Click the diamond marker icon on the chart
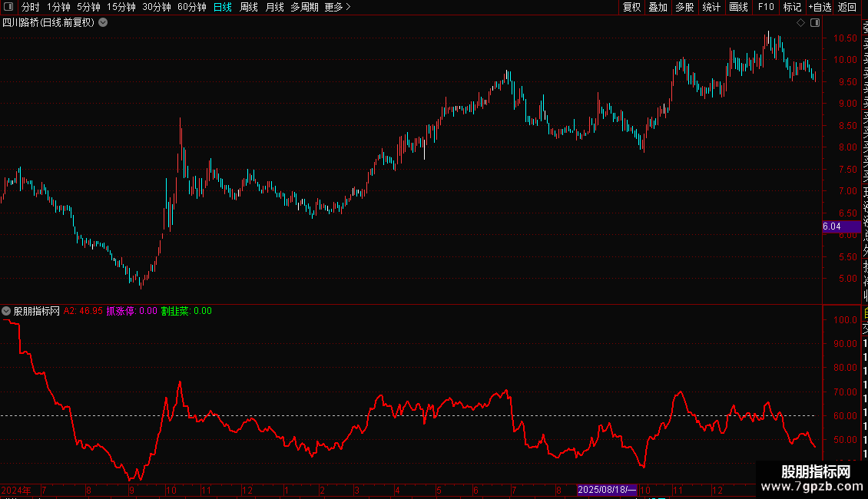The image size is (868, 499). [x=800, y=23]
